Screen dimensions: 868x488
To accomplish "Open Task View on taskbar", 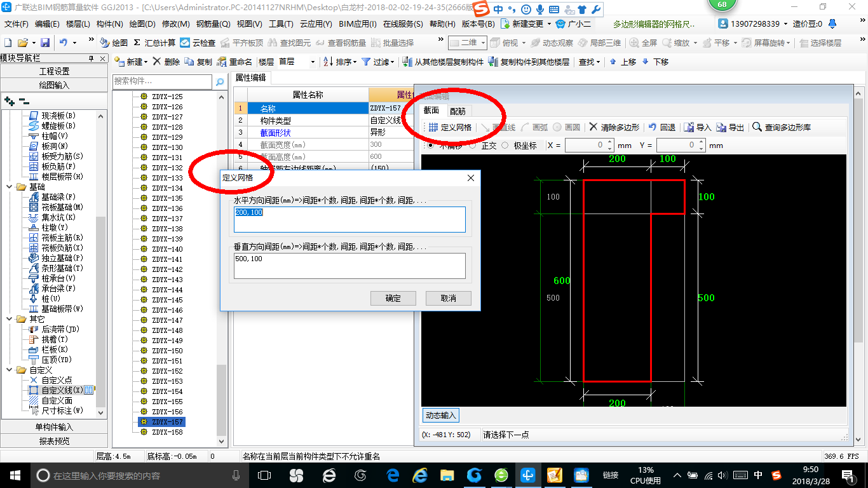I will tap(264, 475).
